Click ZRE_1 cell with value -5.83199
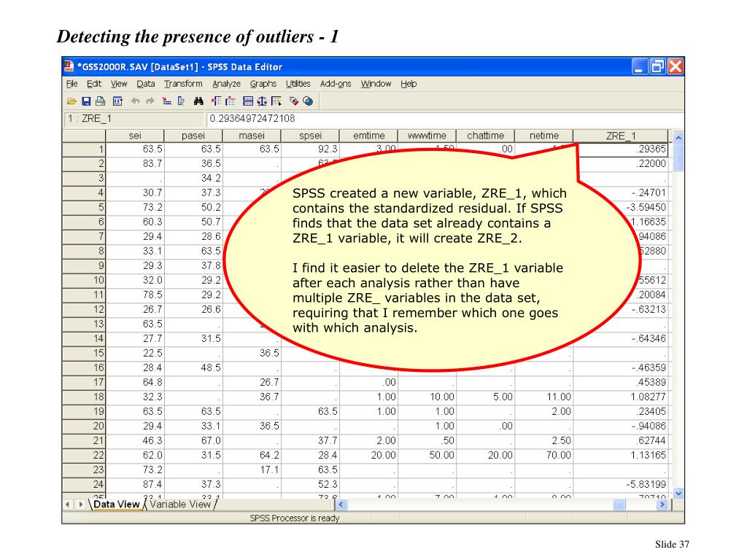The image size is (747, 560). (621, 484)
